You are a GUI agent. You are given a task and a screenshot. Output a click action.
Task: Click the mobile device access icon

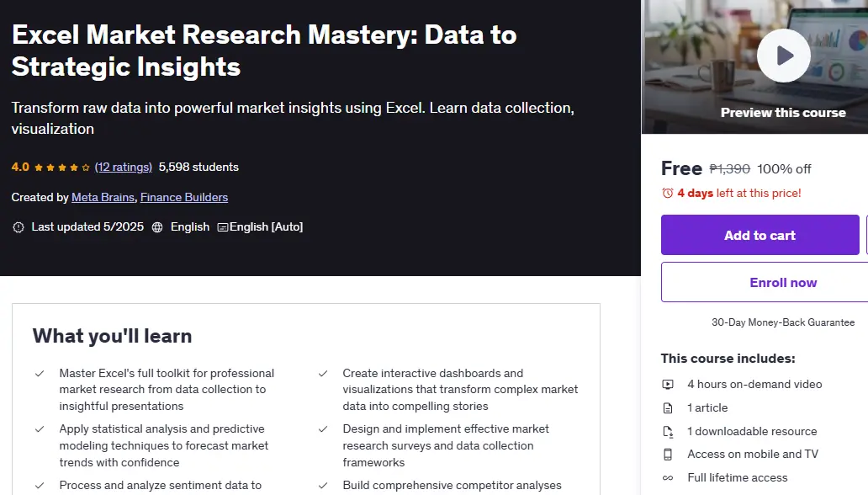tap(668, 455)
